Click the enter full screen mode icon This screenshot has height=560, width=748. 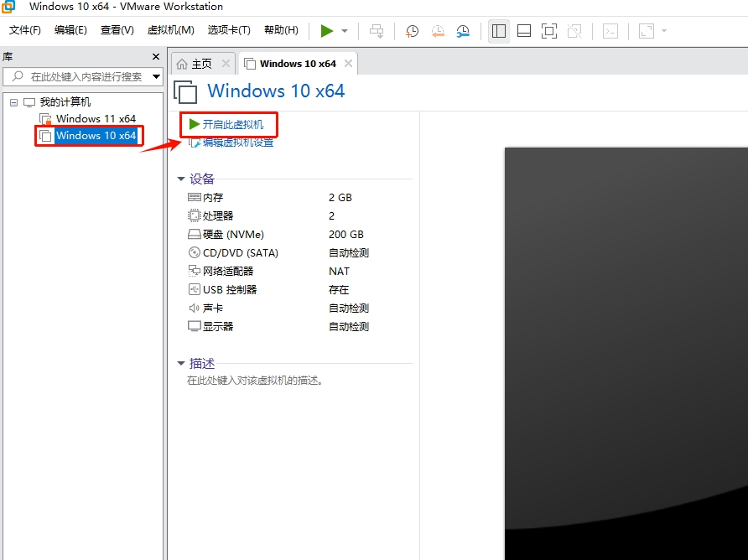(549, 31)
